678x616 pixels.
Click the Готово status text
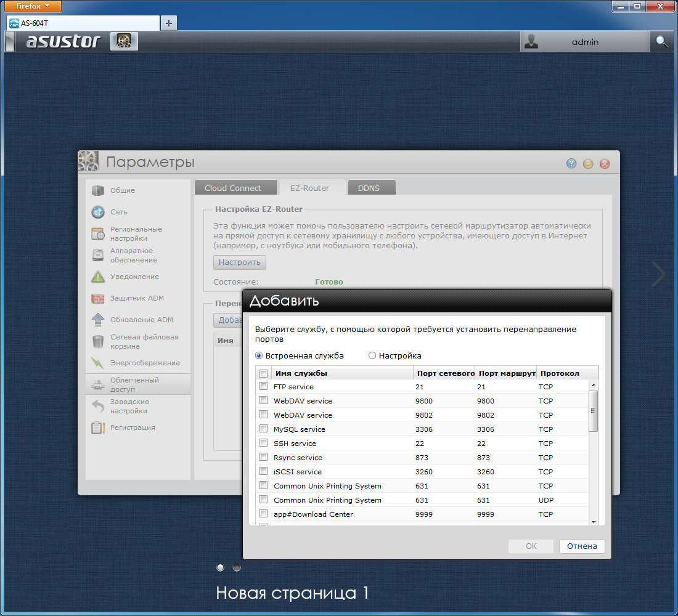tap(329, 282)
